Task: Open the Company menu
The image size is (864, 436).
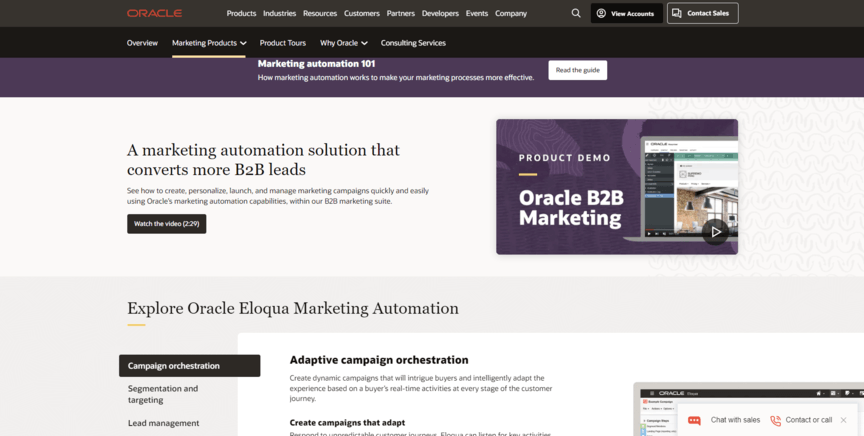Action: [511, 13]
